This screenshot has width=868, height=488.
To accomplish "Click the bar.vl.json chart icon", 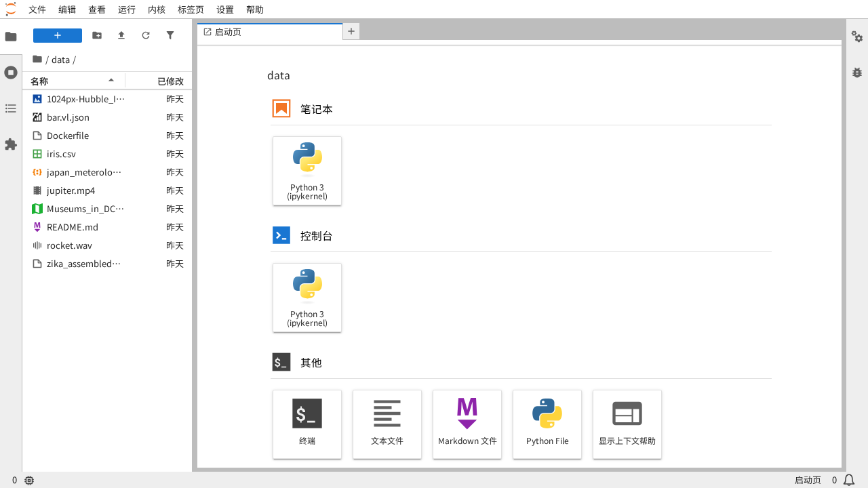I will click(37, 117).
